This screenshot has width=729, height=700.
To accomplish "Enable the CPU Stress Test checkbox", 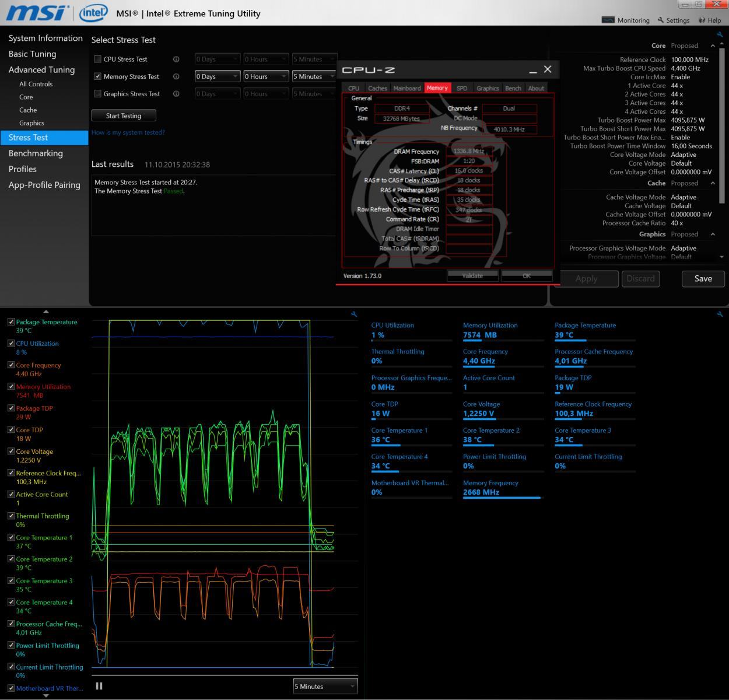I will click(x=98, y=59).
